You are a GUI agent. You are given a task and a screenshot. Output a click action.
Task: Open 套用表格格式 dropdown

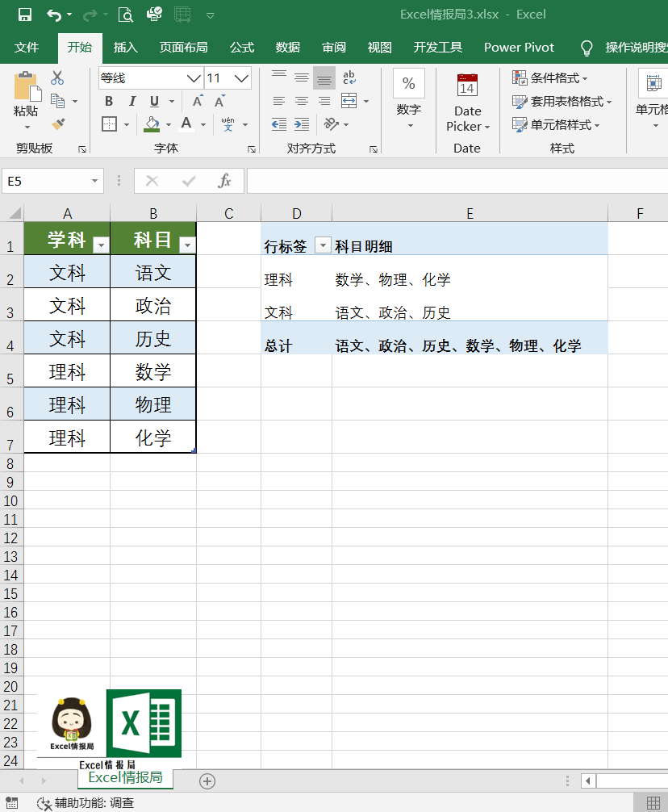tap(562, 102)
